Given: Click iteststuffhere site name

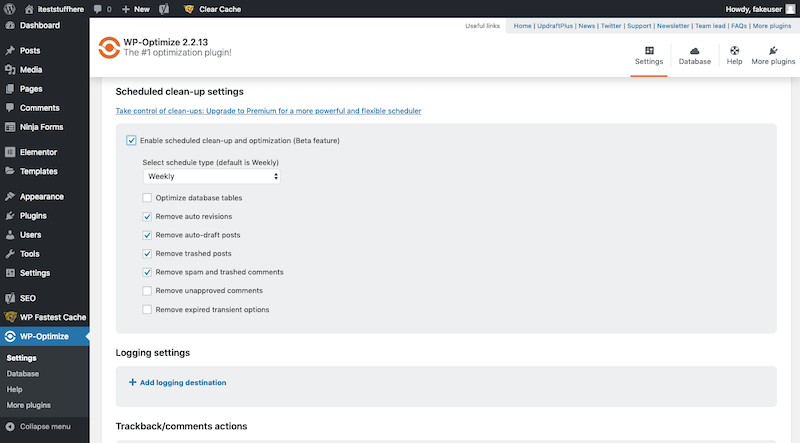Looking at the screenshot, I should point(60,9).
